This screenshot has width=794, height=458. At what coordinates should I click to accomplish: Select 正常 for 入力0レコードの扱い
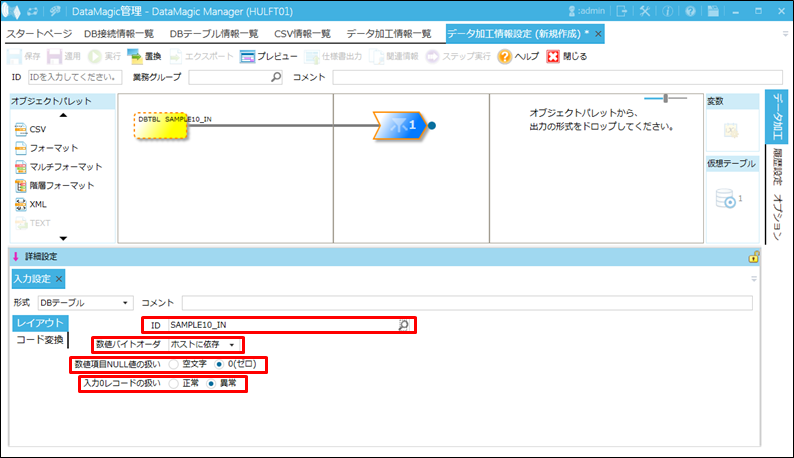point(174,384)
